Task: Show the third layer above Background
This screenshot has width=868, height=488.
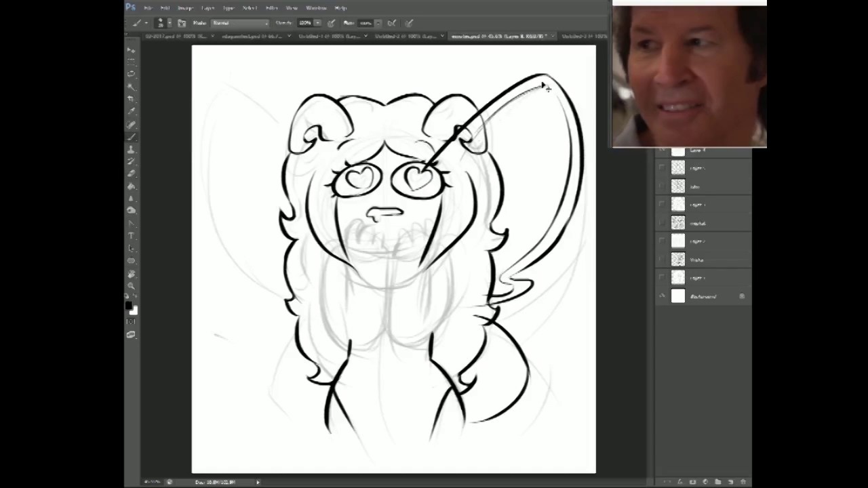Action: click(663, 241)
